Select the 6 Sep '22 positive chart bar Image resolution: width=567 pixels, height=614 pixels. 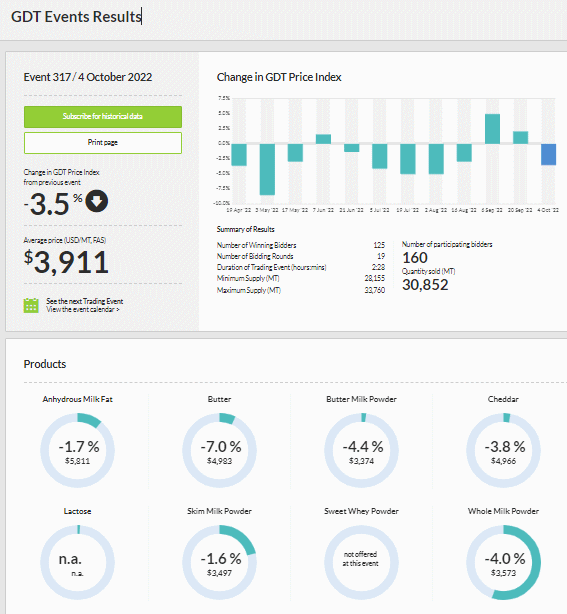click(x=492, y=128)
